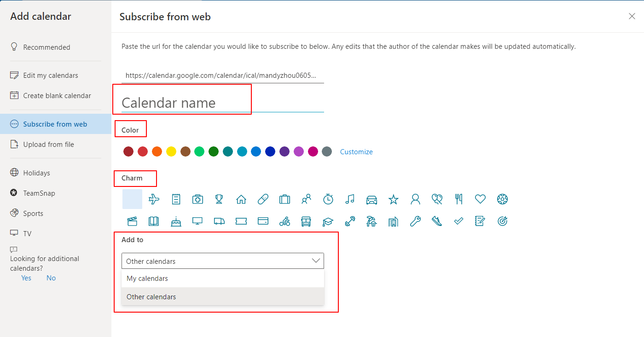Pick the movie clapperboard charm
This screenshot has width=644, height=337.
pos(133,221)
